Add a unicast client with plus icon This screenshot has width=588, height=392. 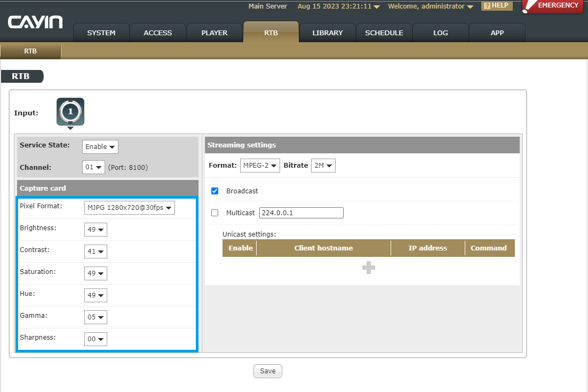(x=368, y=268)
